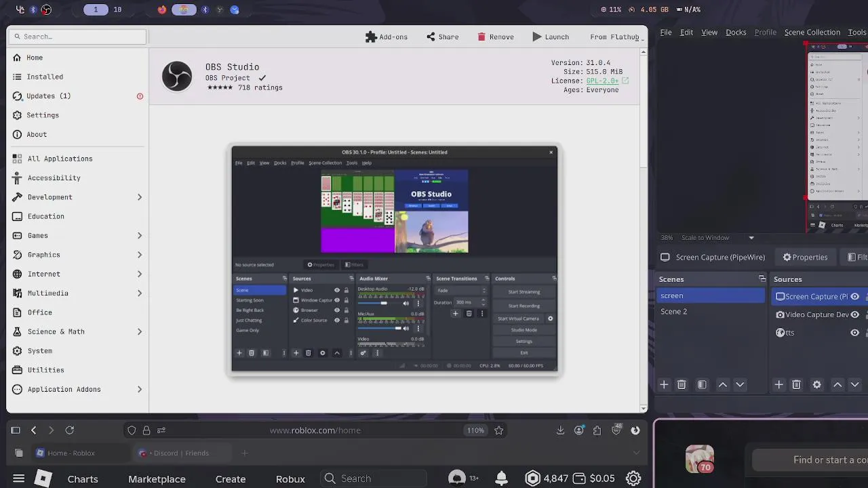Expand the Internet category arrow

[x=140, y=274]
